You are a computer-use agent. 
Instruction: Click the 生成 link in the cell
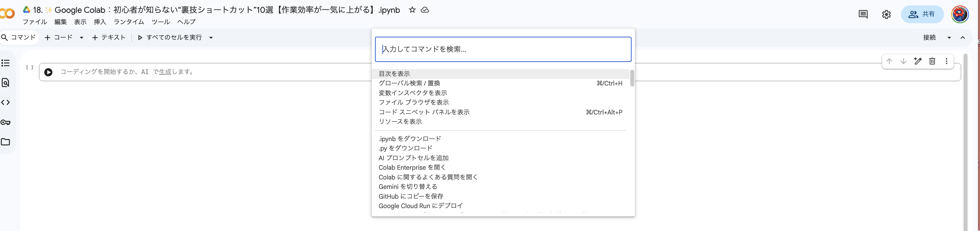165,72
